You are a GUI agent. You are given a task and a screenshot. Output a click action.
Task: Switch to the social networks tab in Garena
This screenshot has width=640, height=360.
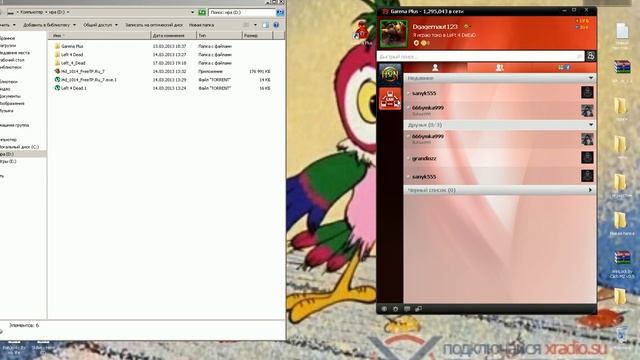pos(564,68)
